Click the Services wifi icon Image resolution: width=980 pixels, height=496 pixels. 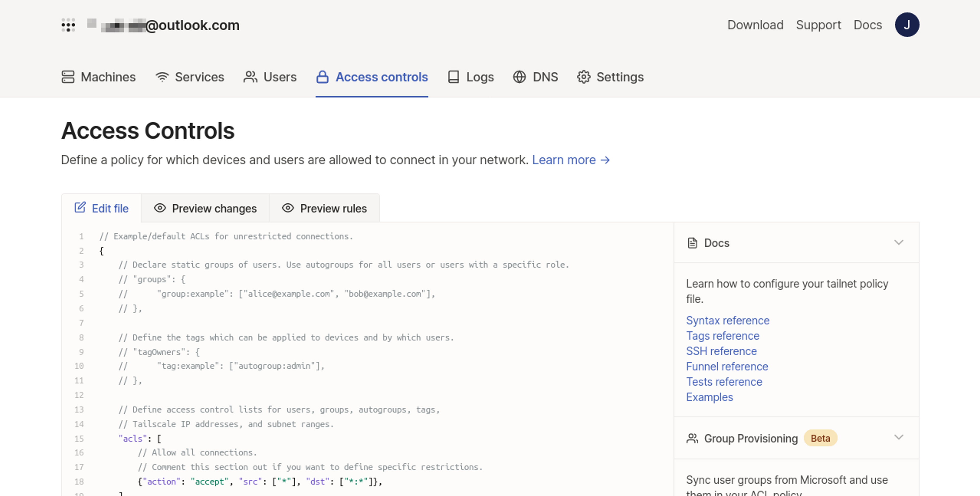click(162, 77)
